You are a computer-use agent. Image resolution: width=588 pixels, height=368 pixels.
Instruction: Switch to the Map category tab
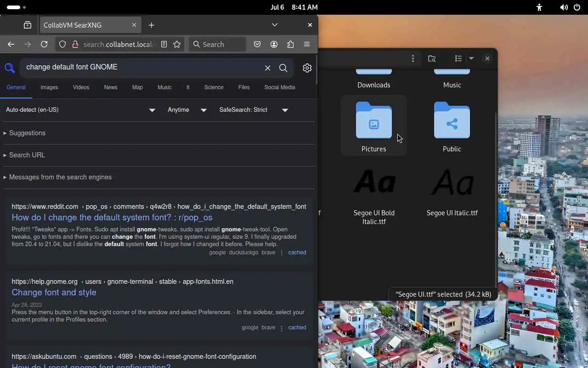[137, 87]
